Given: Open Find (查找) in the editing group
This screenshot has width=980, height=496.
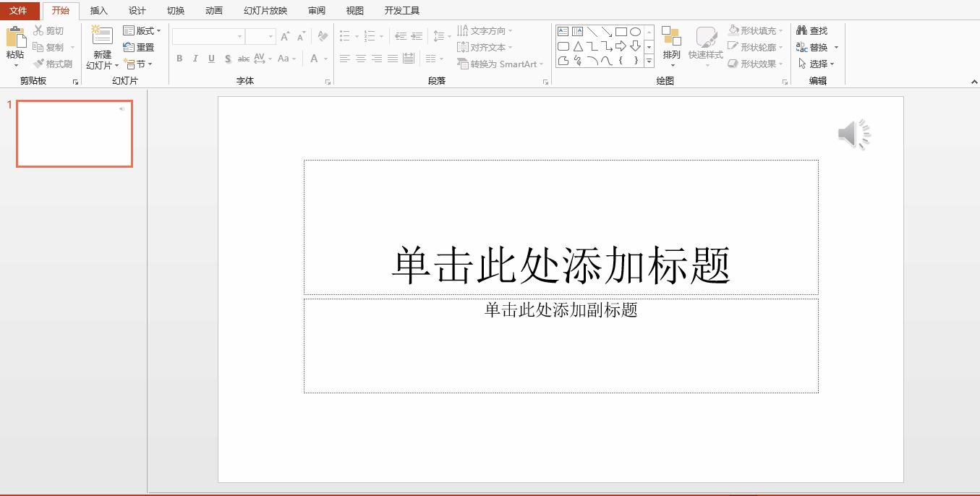Looking at the screenshot, I should (811, 30).
